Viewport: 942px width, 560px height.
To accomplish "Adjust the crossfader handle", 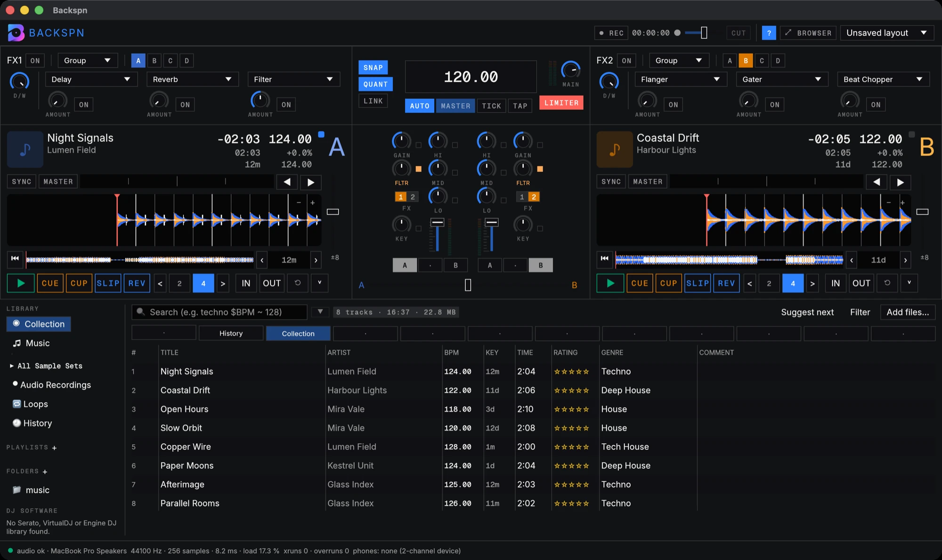I will [x=468, y=285].
